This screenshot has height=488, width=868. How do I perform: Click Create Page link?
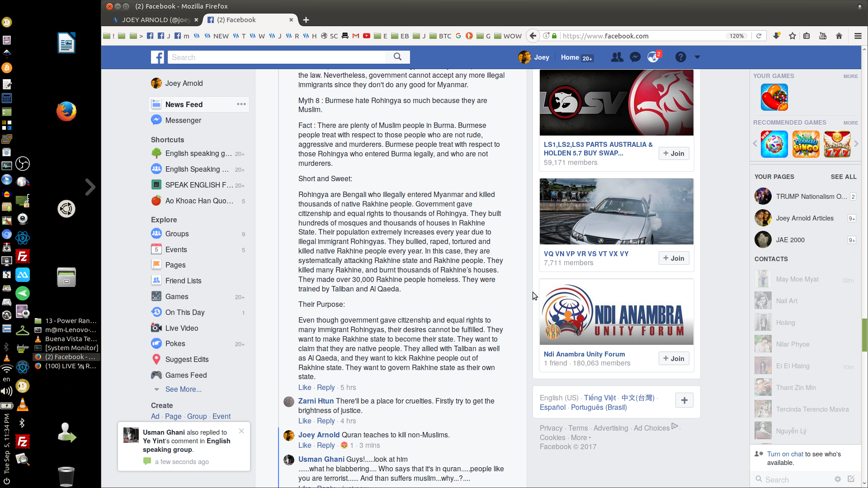(x=173, y=417)
